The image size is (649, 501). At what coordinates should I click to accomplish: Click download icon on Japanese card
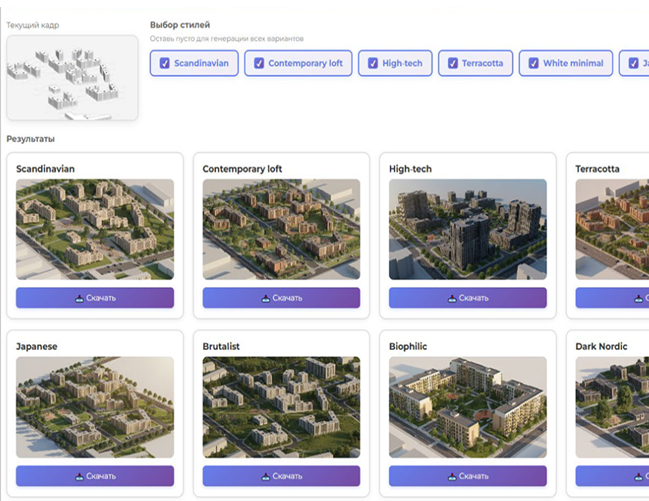coord(79,476)
